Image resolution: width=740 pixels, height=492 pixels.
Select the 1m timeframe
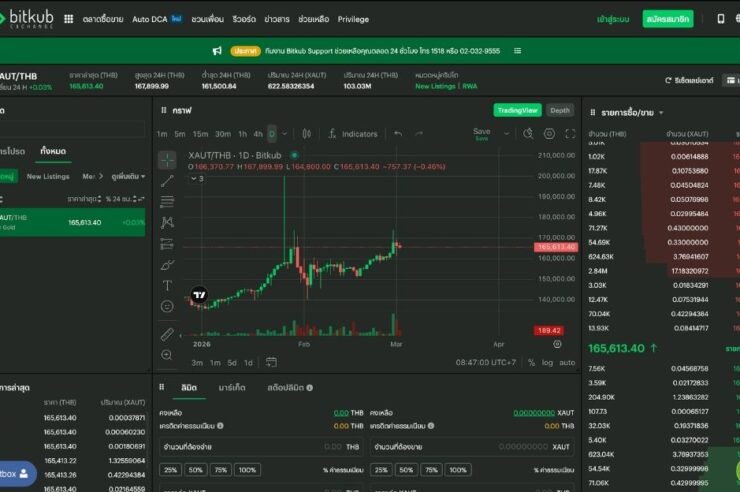pos(162,134)
